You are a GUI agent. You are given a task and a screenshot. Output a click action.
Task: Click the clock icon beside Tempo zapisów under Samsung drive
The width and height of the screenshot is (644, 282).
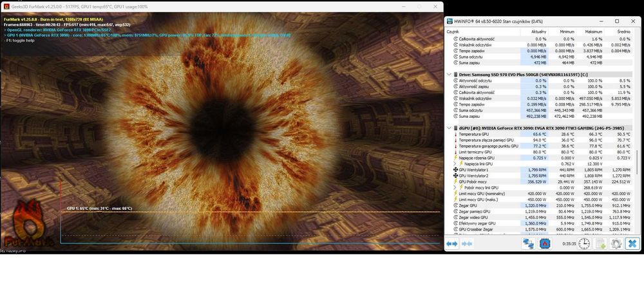pos(455,104)
